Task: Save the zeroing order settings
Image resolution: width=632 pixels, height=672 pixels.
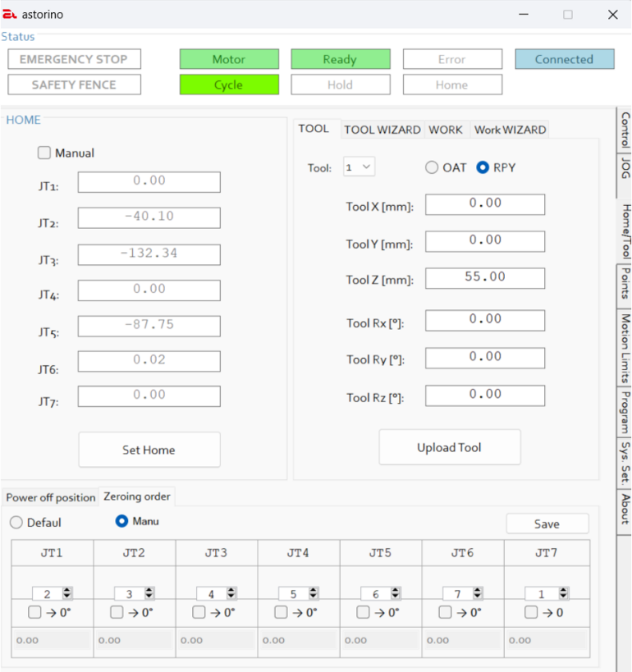Action: pyautogui.click(x=547, y=524)
